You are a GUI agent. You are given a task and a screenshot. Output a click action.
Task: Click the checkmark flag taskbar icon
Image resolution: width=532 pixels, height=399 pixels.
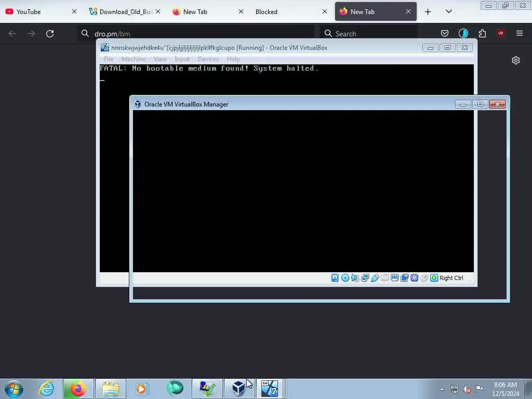[x=207, y=389]
